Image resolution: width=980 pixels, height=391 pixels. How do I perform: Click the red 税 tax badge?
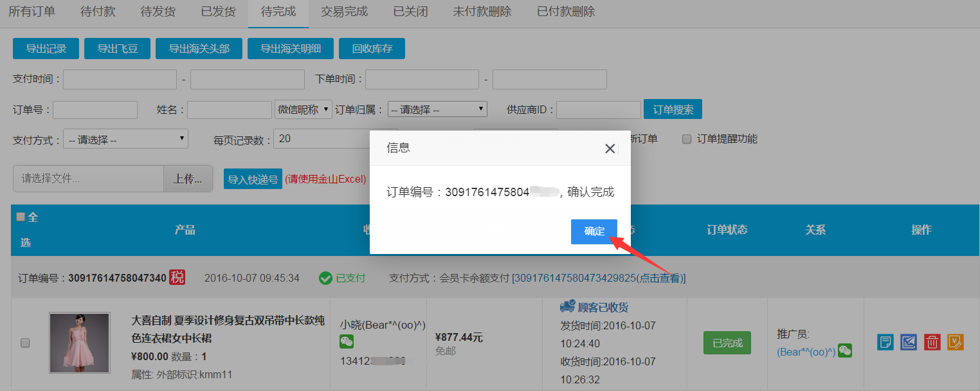(177, 277)
